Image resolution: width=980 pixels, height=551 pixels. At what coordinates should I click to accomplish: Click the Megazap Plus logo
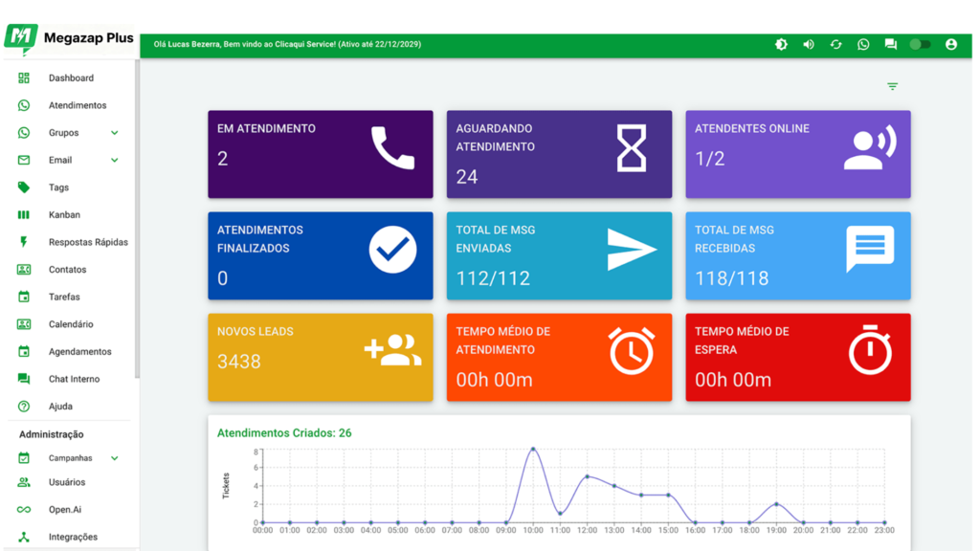click(69, 37)
